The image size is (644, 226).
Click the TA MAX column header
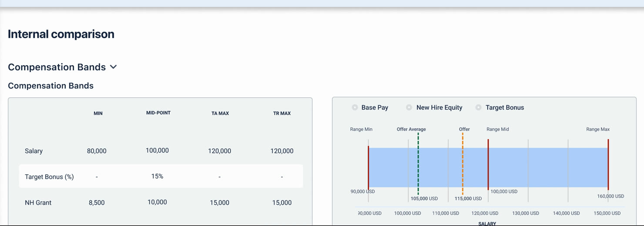pos(220,113)
